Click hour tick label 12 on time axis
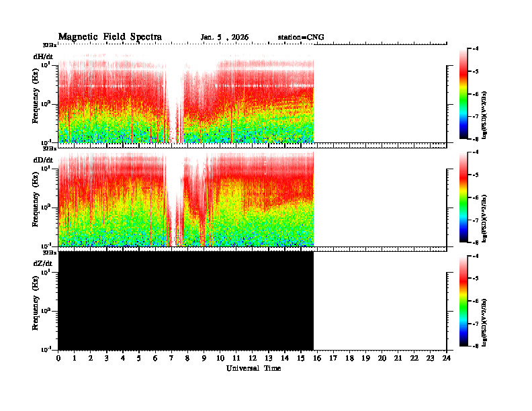 point(253,359)
